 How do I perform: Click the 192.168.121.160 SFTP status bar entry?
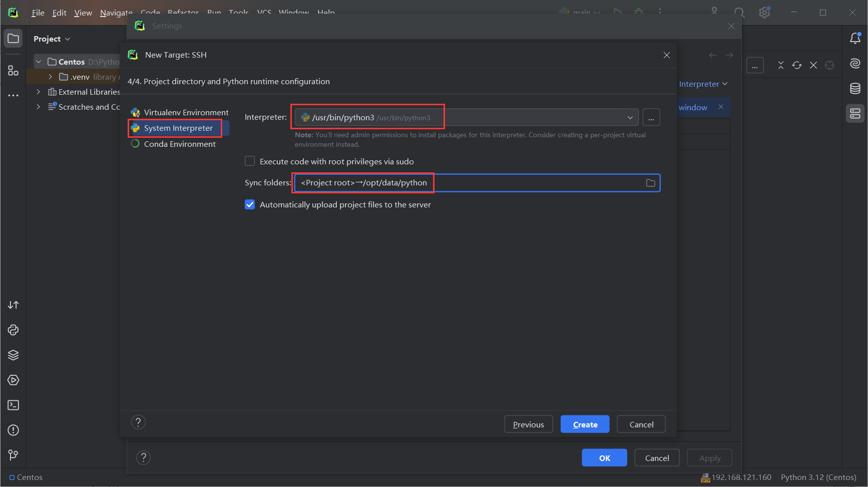click(x=736, y=477)
